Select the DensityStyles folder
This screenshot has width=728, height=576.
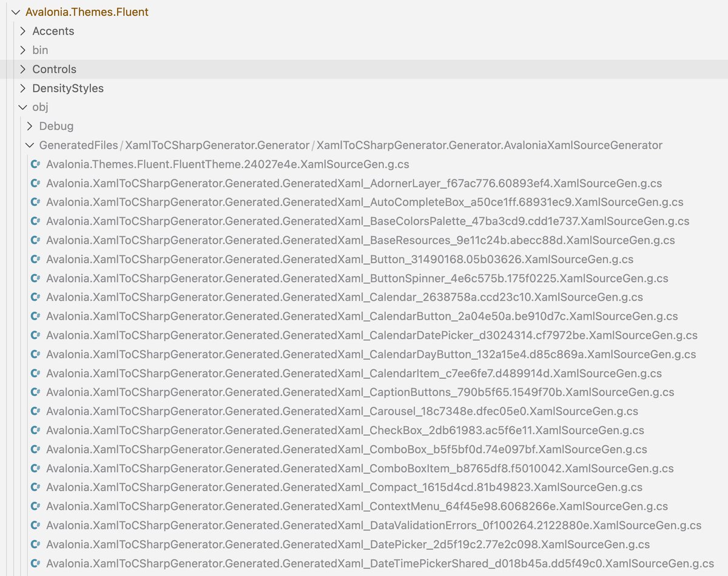click(68, 88)
